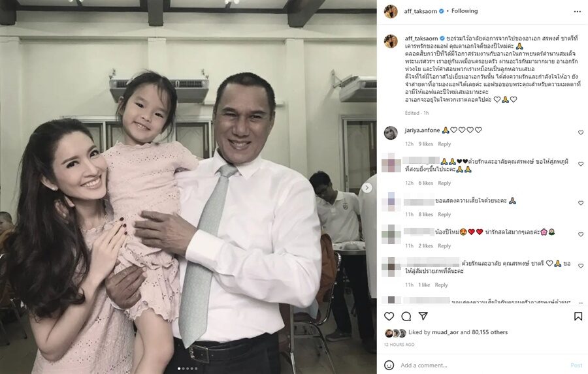
Task: Open emoji picker in comment box
Action: point(389,365)
